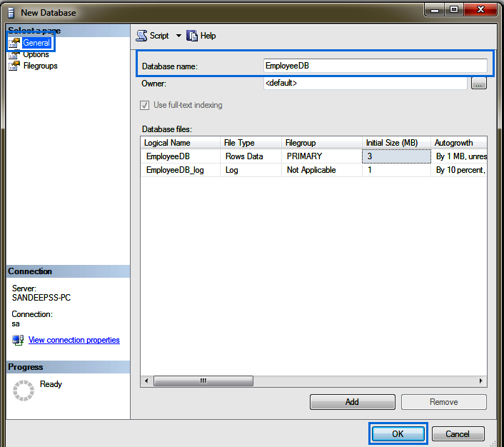Viewport: 504px width, 447px height.
Task: Click the By 10 percent autogrowth cell
Action: pos(459,170)
